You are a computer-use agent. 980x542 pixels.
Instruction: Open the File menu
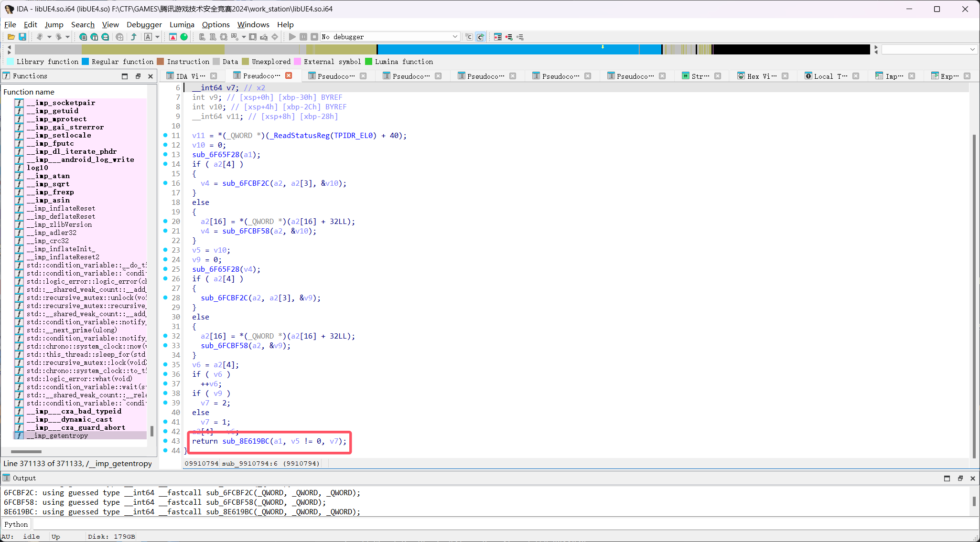[x=10, y=24]
